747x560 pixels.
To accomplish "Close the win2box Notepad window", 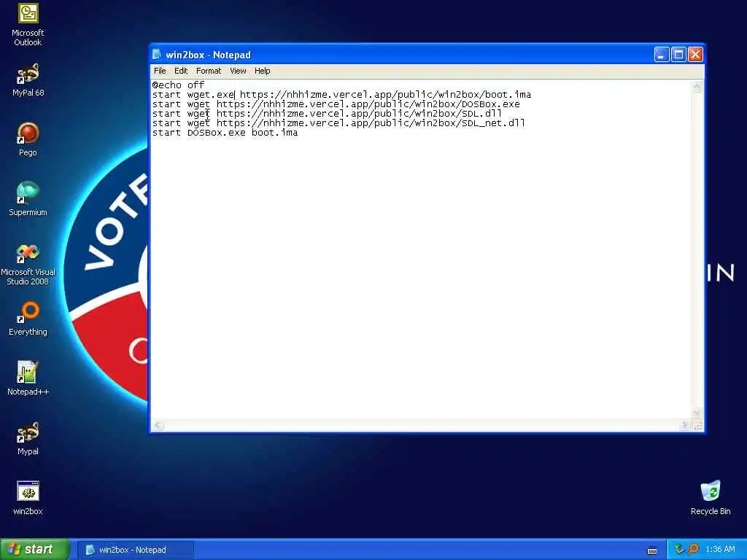I will (x=695, y=55).
